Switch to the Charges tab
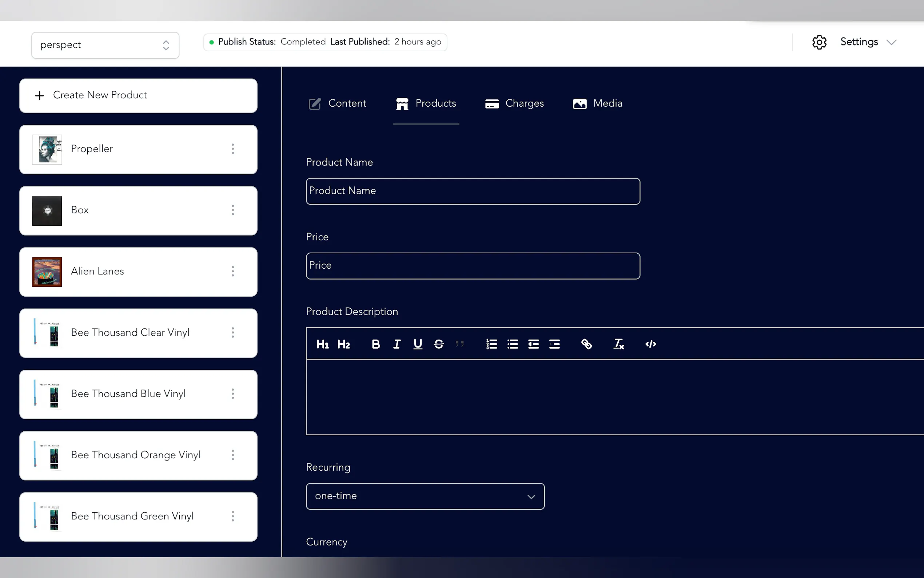 (x=514, y=104)
